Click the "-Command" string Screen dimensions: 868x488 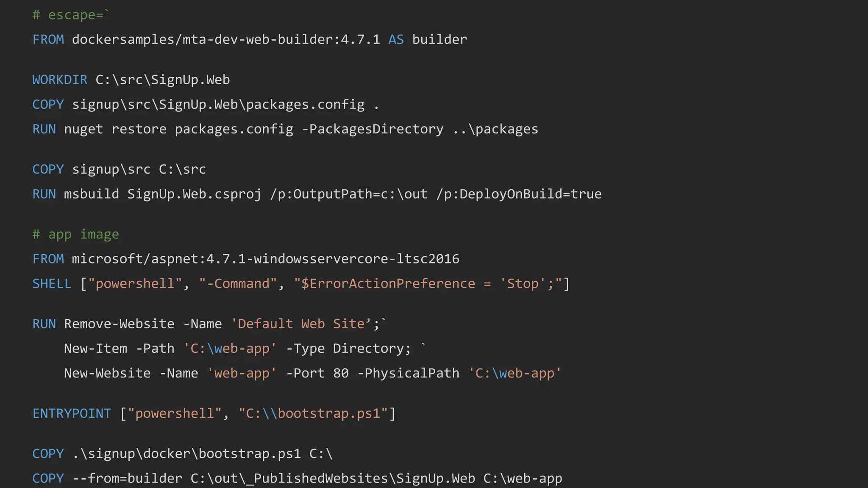(238, 283)
